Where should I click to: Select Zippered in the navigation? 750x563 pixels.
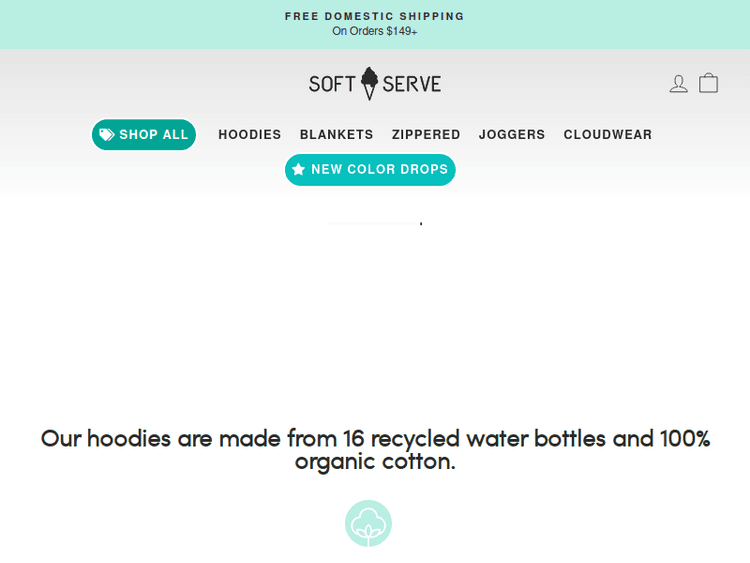pos(426,135)
